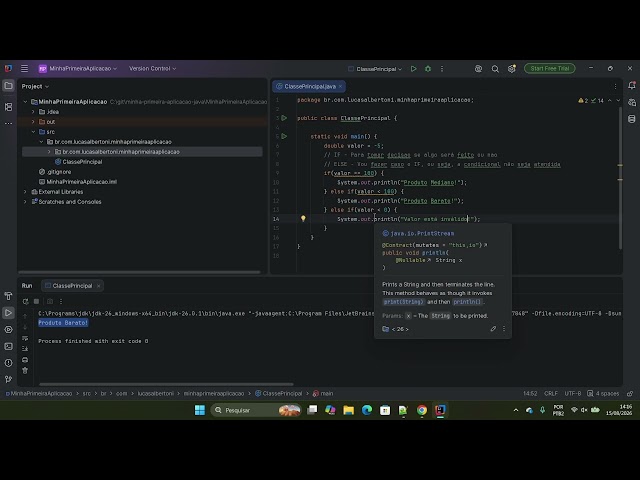Start debugging with the bug icon

pyautogui.click(x=428, y=69)
